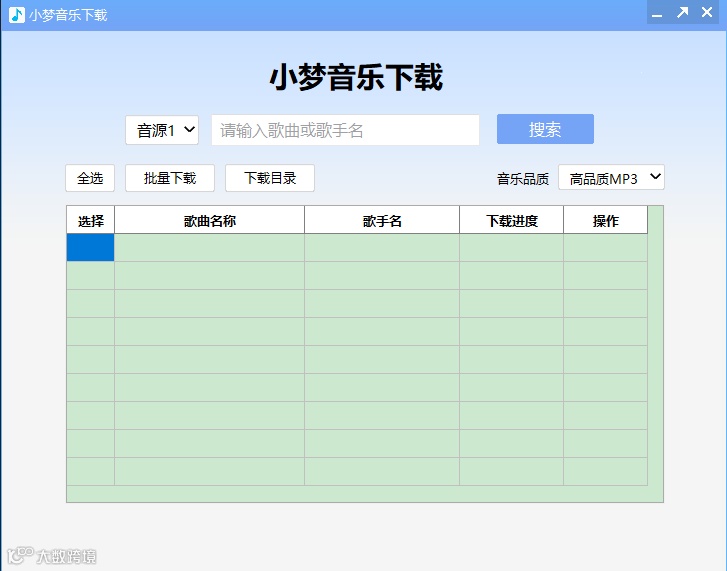Focus the song or singer search field

tap(345, 130)
